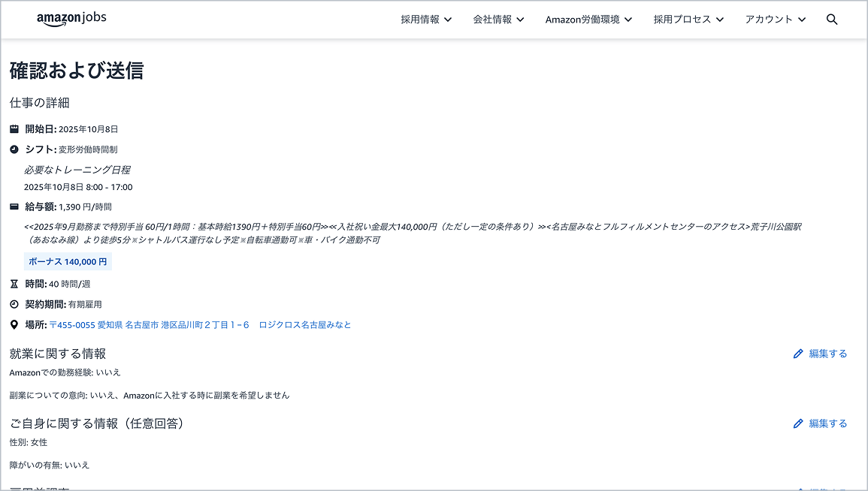Click pencil icon for ご自身に関する情報 edit

[x=797, y=423]
